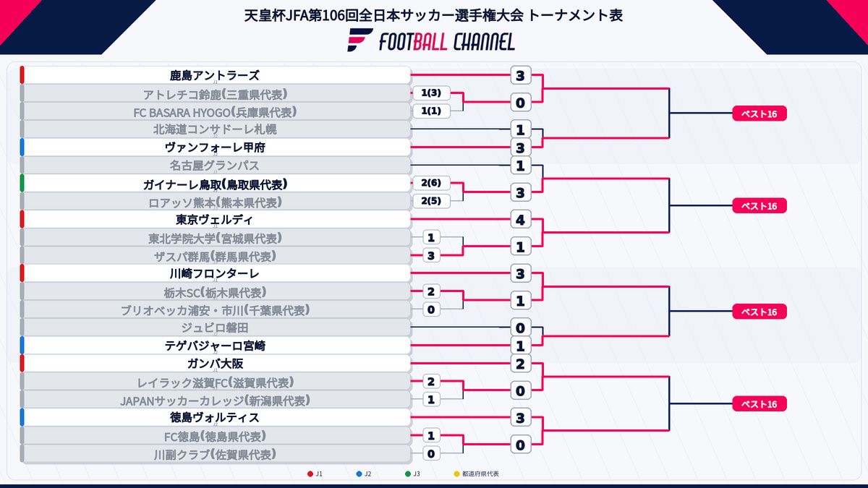Open the 川崎フロンターレ team row
Image resolution: width=868 pixels, height=488 pixels.
coord(215,274)
